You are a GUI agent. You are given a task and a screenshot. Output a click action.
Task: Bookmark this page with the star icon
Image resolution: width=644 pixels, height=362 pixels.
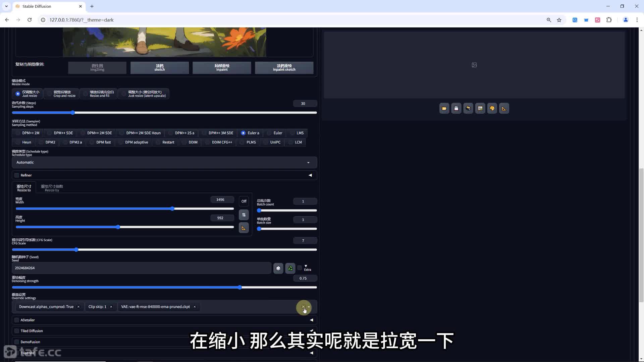(x=559, y=20)
